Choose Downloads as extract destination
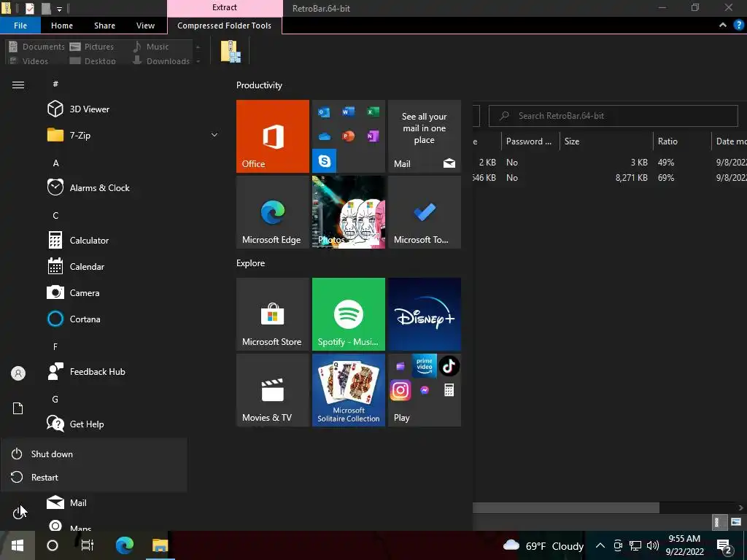Image resolution: width=747 pixels, height=560 pixels. coord(161,61)
